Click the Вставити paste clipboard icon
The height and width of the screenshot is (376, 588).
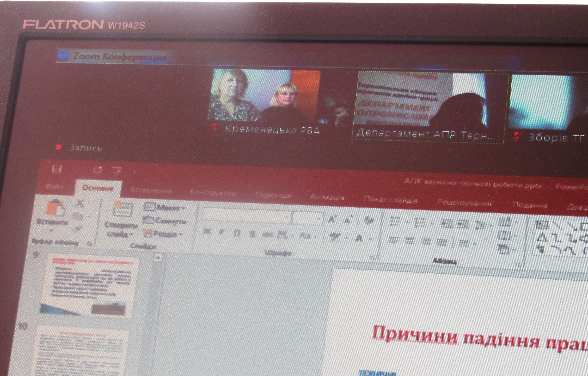click(x=56, y=208)
